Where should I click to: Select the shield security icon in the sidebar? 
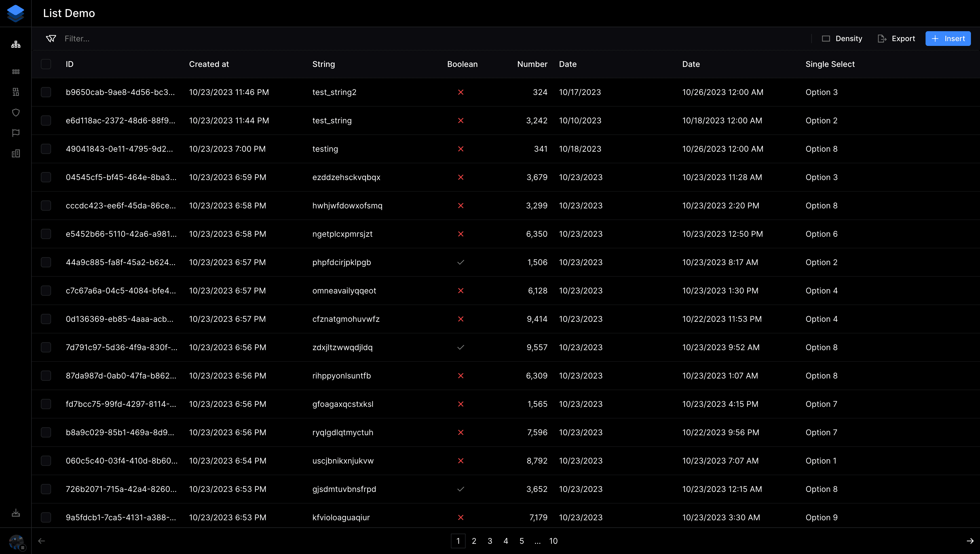(x=16, y=113)
